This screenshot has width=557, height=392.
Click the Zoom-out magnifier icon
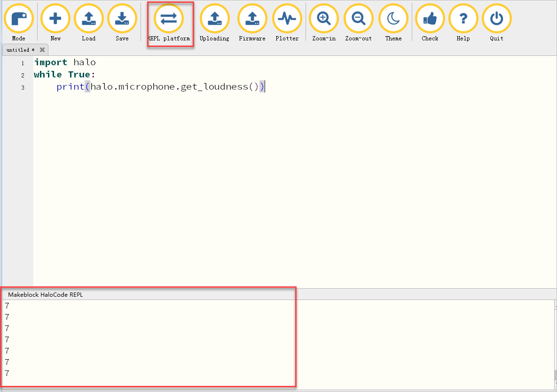pos(358,19)
